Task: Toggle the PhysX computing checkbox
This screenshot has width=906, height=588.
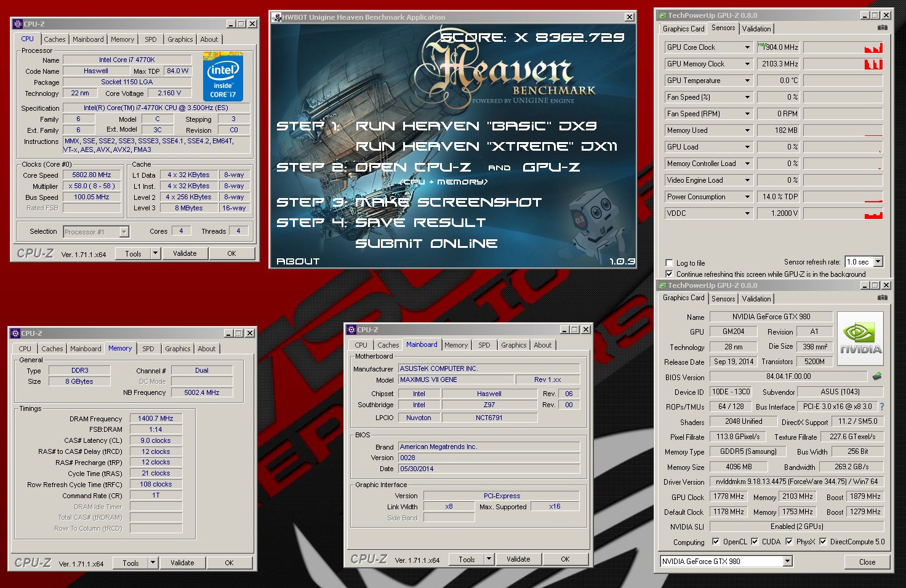Action: [789, 542]
